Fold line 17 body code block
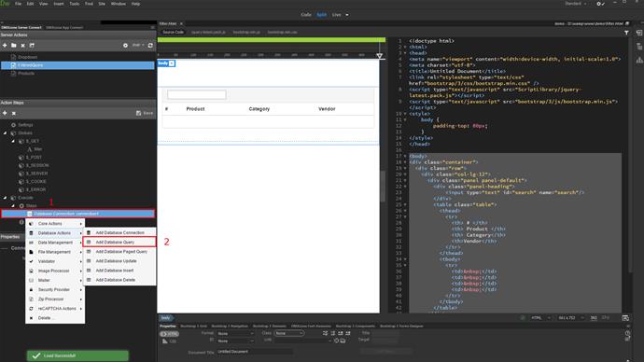 (x=405, y=156)
